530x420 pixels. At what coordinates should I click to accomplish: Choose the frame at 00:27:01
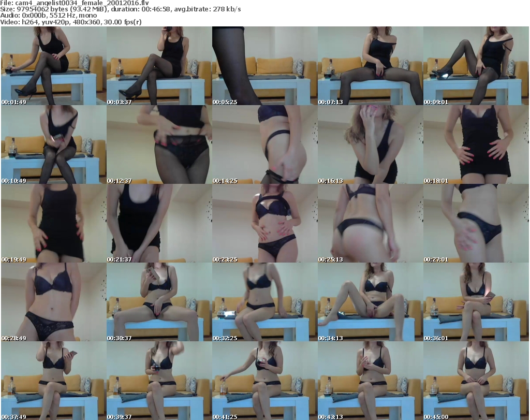tap(476, 223)
